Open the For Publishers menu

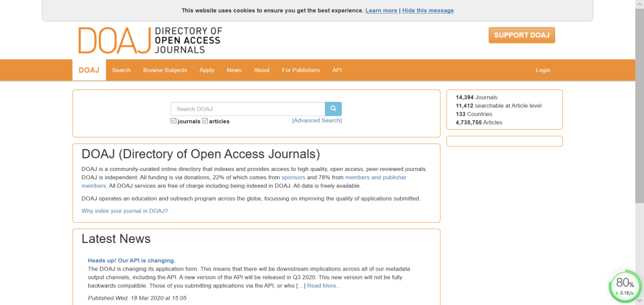(x=301, y=70)
